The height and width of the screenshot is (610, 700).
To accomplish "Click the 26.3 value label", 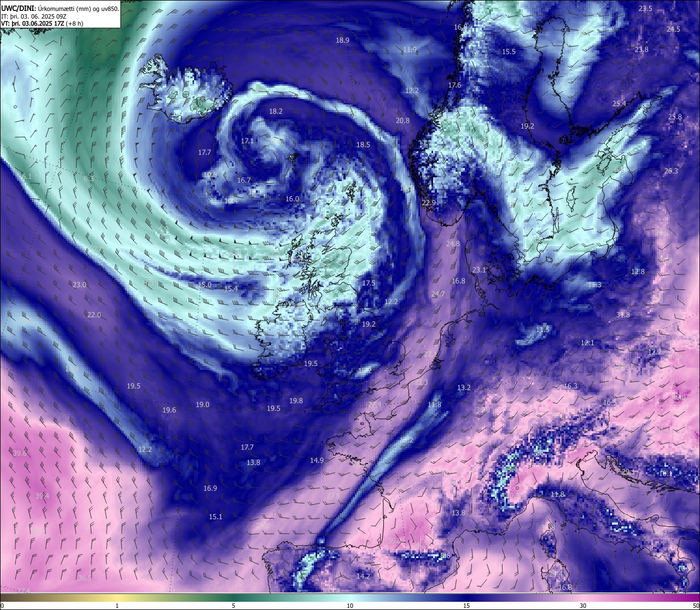I will pos(671,171).
